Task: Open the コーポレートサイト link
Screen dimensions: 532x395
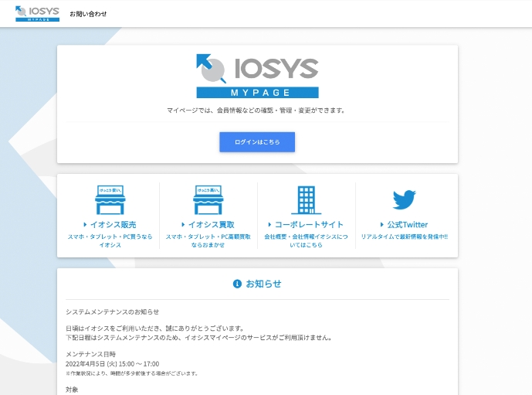Action: 309,224
